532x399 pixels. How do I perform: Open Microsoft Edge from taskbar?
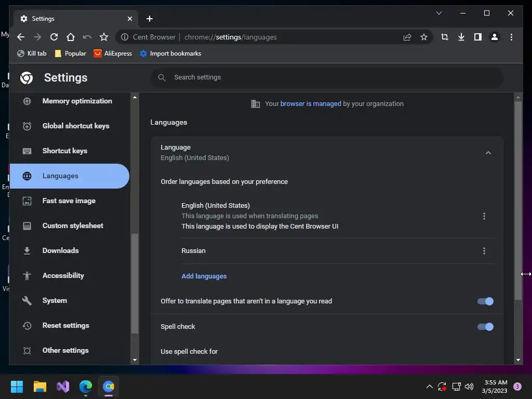point(86,387)
